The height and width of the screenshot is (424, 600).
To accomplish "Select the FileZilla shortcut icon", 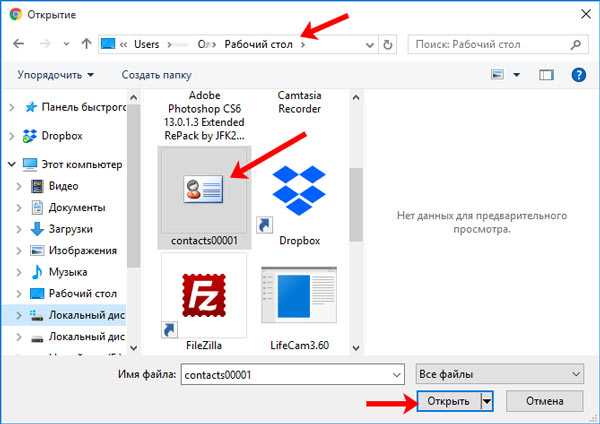I will click(x=204, y=295).
